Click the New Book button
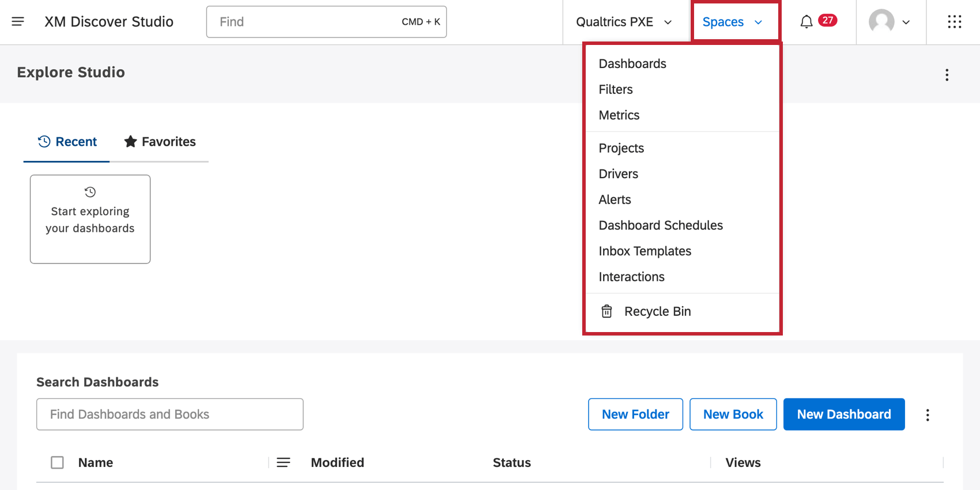The image size is (980, 490). pos(733,414)
